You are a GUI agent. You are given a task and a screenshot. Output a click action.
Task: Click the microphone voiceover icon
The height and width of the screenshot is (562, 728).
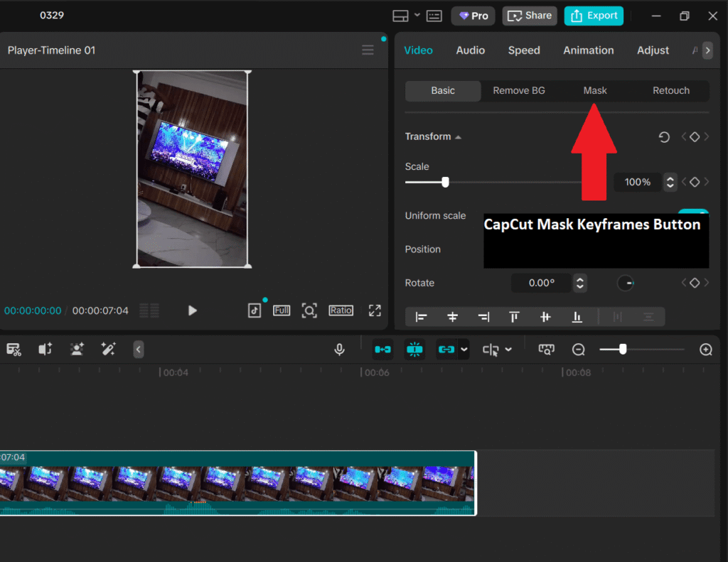point(340,349)
